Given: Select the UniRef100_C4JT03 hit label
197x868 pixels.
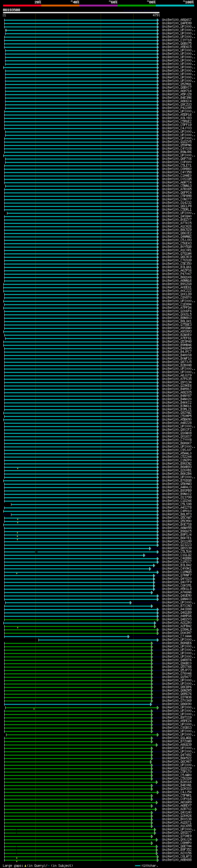Looking at the screenshot, I should (177, 128).
